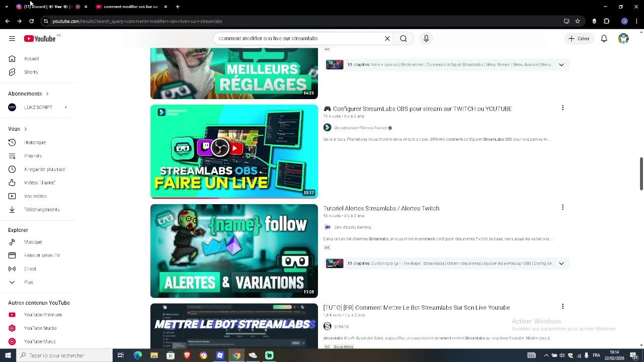Expand chapters for Tutoriel Alertes Streamlabs video
This screenshot has height=362, width=644.
[x=561, y=263]
